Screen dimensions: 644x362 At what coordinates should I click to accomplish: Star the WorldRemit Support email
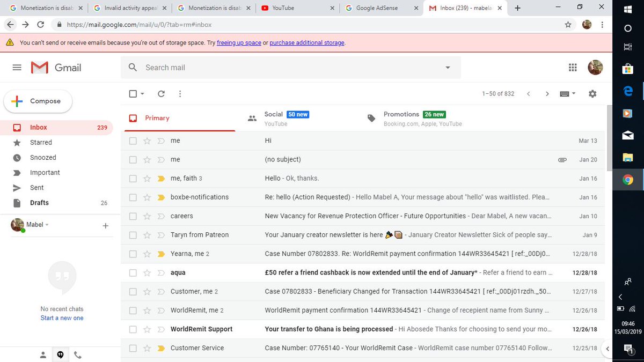147,329
